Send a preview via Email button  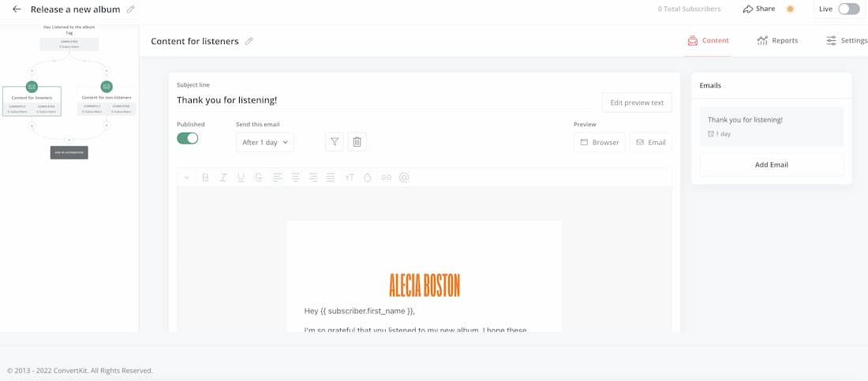[651, 142]
